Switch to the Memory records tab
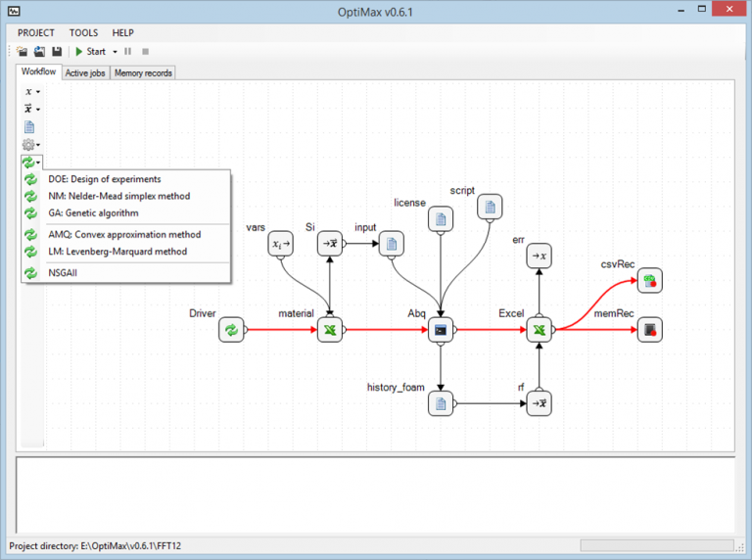Viewport: 752px width, 560px height. (x=143, y=72)
